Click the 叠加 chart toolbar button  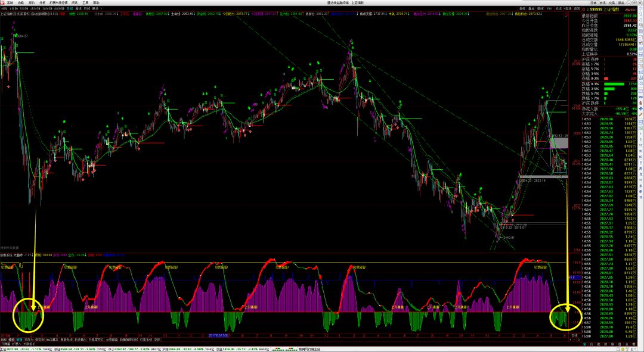(531, 8)
